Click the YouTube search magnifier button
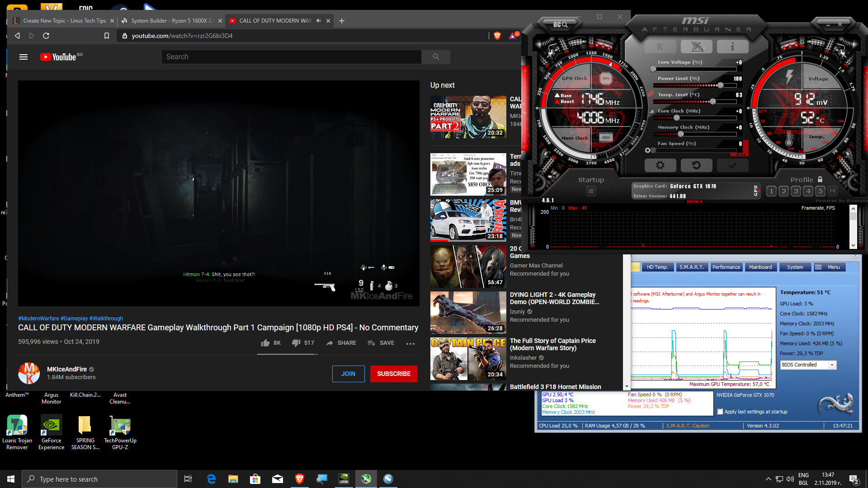The height and width of the screenshot is (488, 868). 436,57
